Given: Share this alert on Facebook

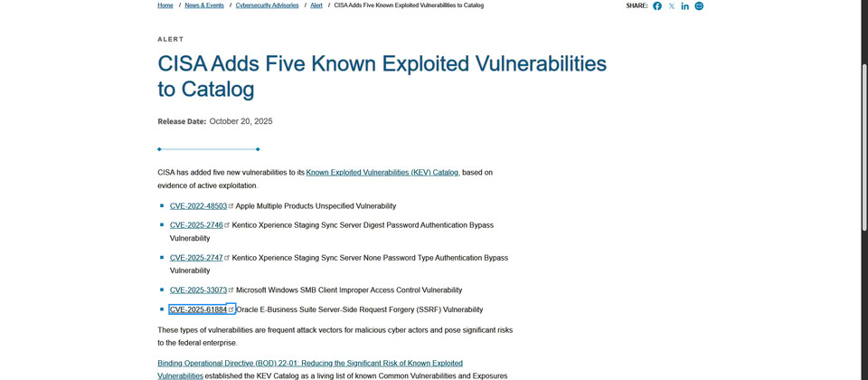Looking at the screenshot, I should [657, 5].
